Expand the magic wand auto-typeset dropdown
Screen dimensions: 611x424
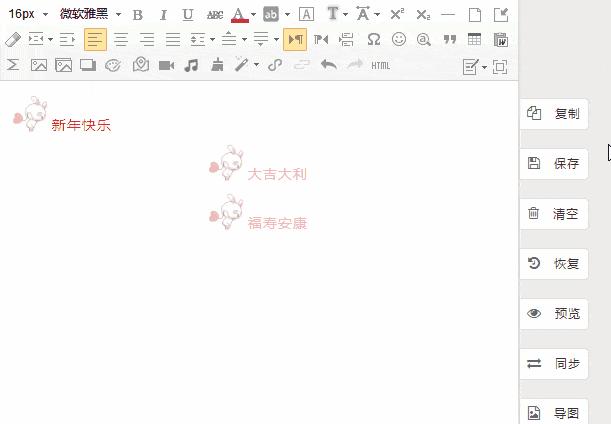coord(256,65)
